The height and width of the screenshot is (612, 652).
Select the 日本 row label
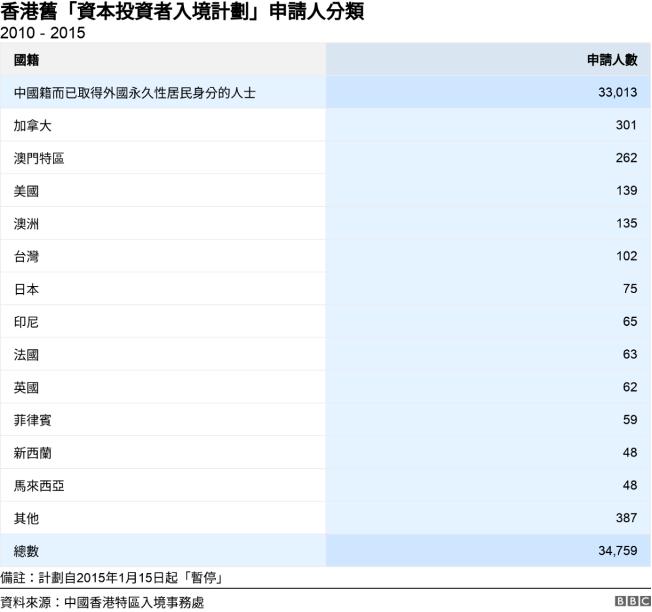[27, 289]
